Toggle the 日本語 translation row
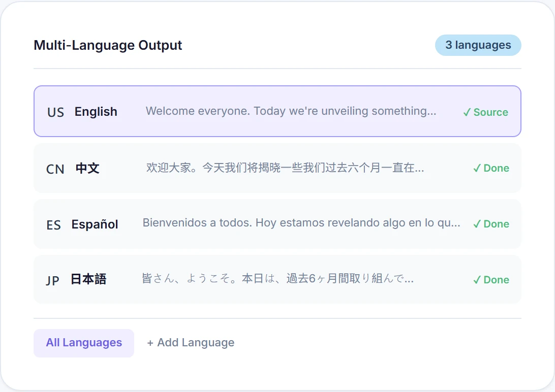The width and height of the screenshot is (555, 392). pyautogui.click(x=277, y=280)
